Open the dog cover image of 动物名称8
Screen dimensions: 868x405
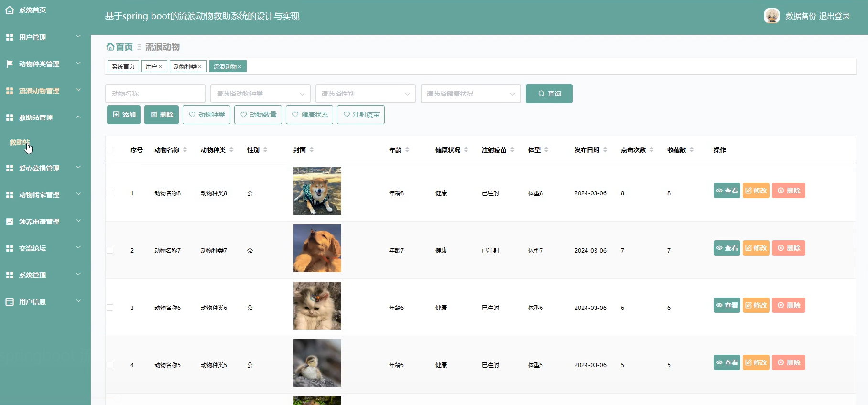[317, 191]
